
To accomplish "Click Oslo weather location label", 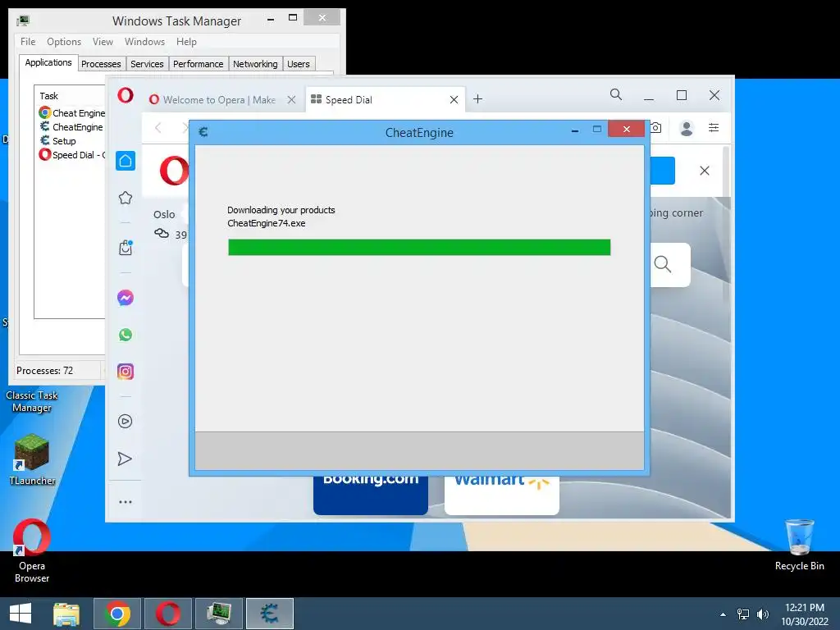I will click(x=164, y=214).
